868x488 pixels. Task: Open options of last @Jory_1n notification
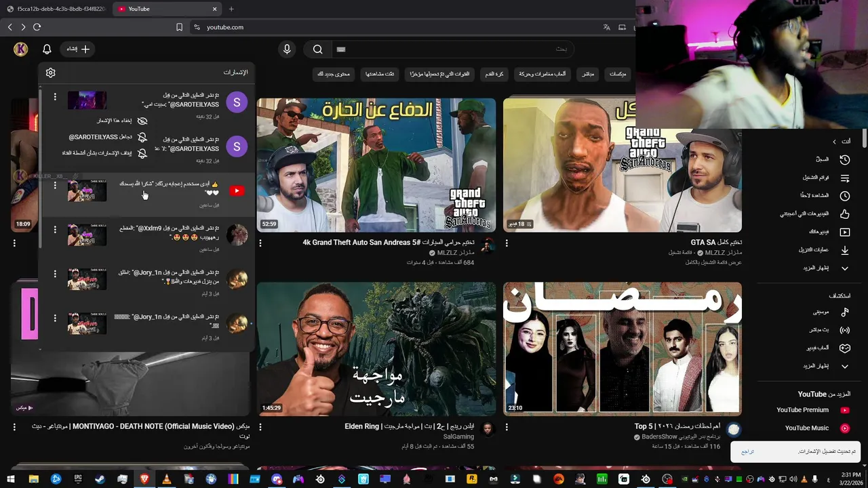56,318
